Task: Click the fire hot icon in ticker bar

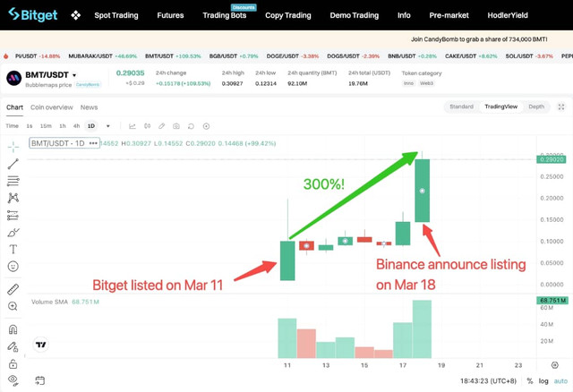Action: point(5,56)
